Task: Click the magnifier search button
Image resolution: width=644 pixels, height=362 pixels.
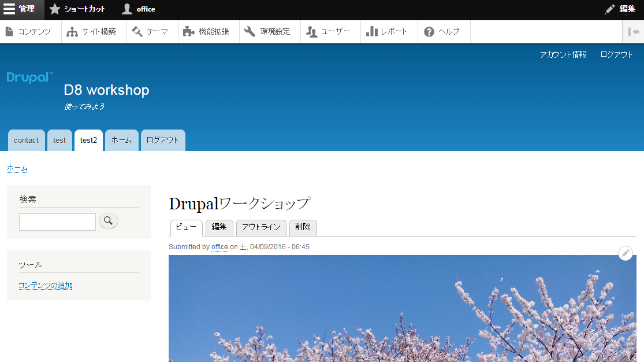Action: (x=109, y=221)
